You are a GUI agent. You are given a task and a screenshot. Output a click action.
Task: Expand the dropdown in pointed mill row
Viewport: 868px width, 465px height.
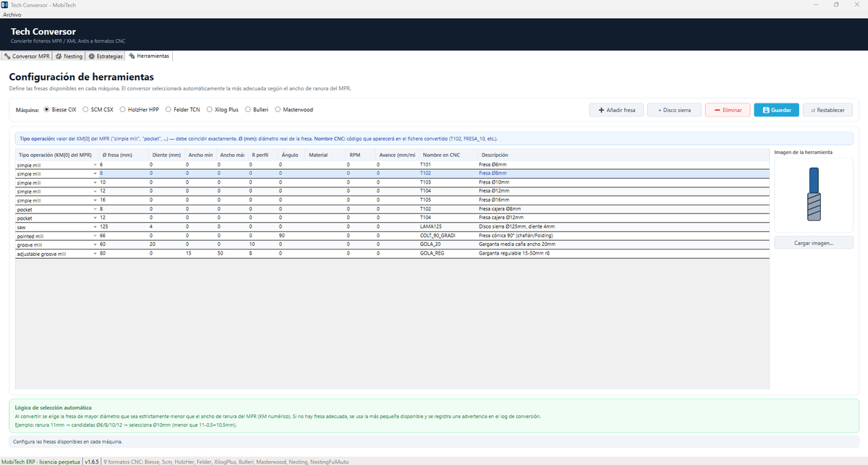(95, 235)
